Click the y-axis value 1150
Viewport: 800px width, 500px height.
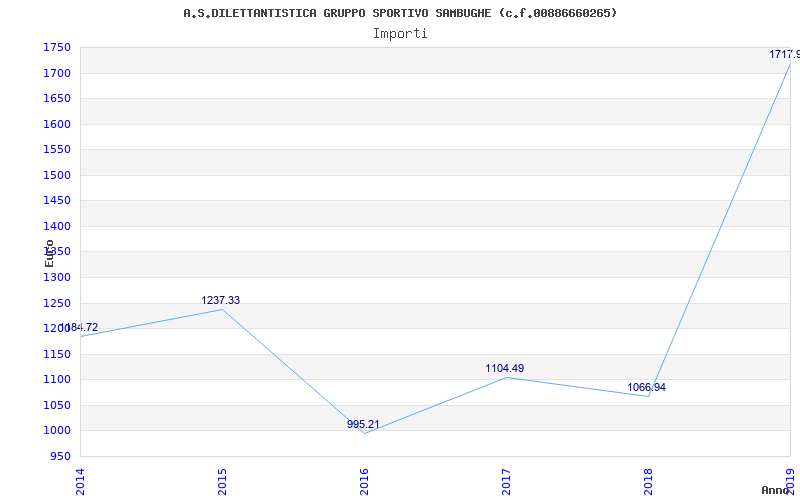click(x=57, y=355)
